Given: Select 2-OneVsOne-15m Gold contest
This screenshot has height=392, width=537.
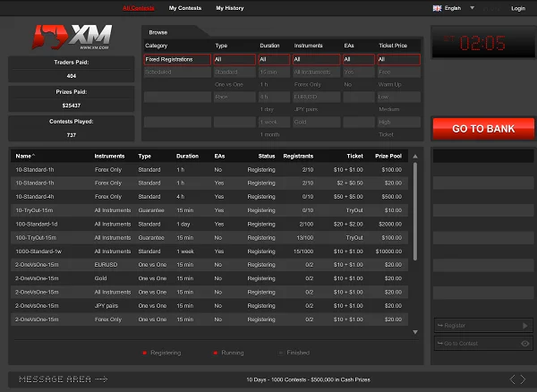Looking at the screenshot, I should tap(209, 278).
